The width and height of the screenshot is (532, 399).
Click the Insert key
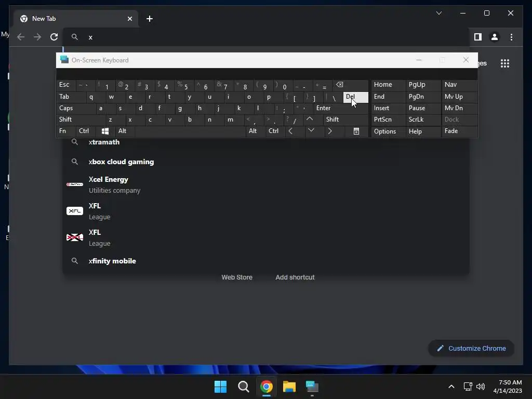tap(388, 108)
